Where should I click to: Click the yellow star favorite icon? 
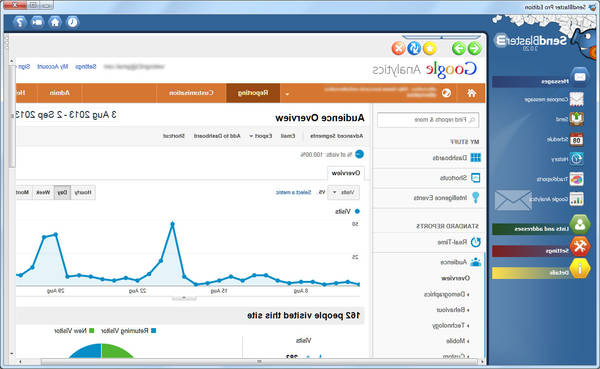pos(430,49)
